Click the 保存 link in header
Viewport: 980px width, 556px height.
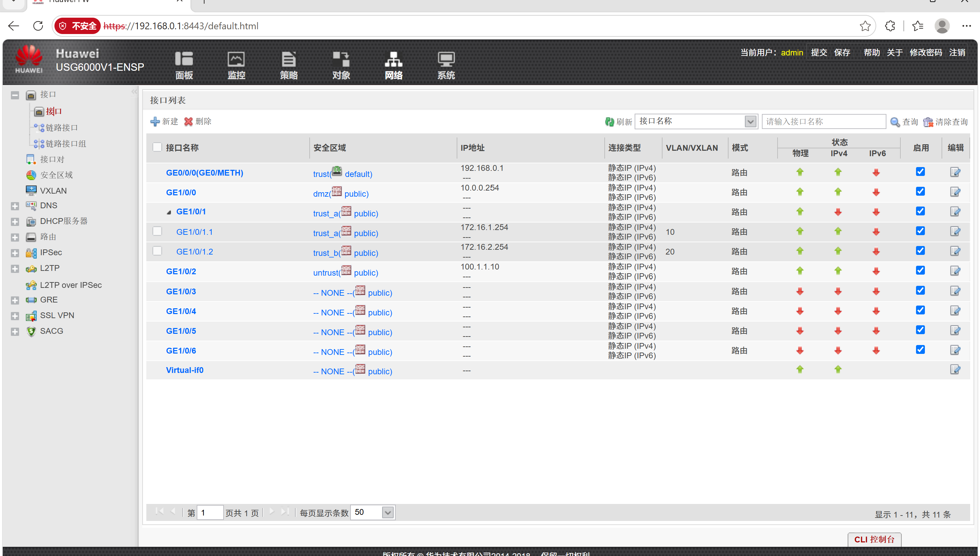click(842, 52)
